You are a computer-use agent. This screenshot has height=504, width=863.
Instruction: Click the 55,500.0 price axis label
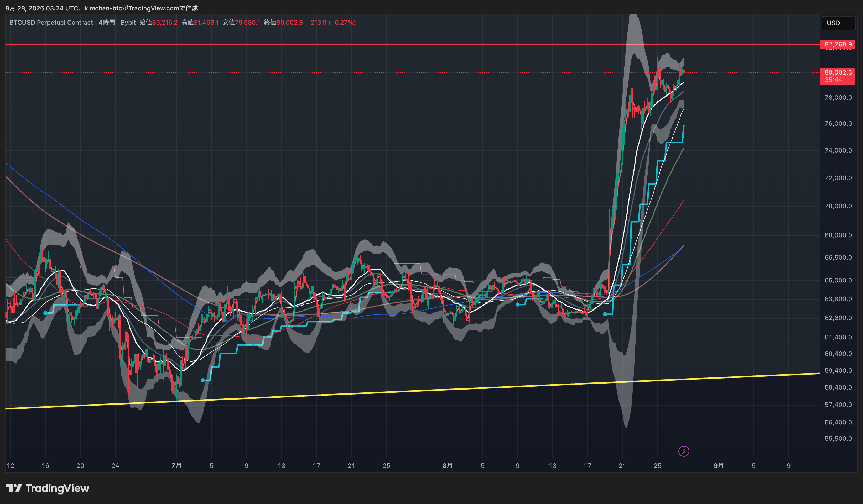click(838, 439)
